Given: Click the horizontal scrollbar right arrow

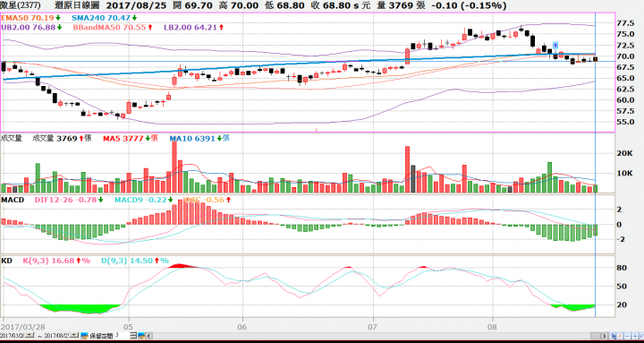Looking at the screenshot, I should tap(604, 336).
